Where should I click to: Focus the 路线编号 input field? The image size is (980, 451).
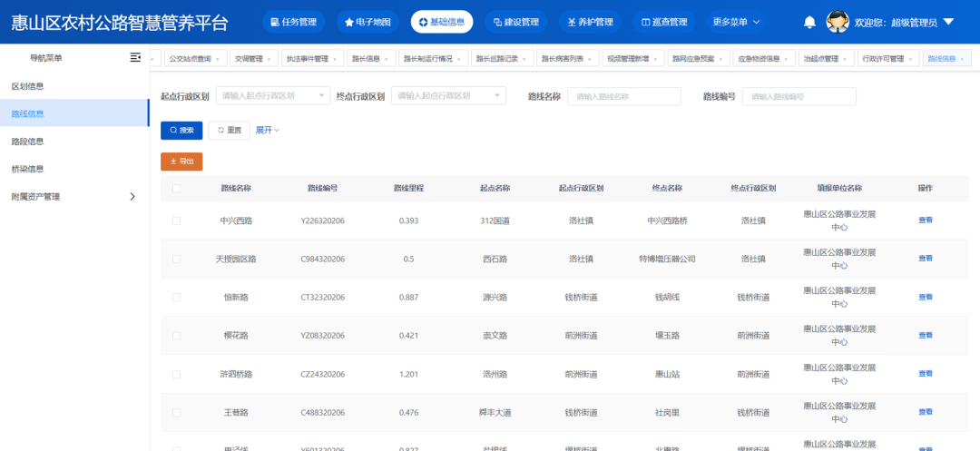pos(799,96)
